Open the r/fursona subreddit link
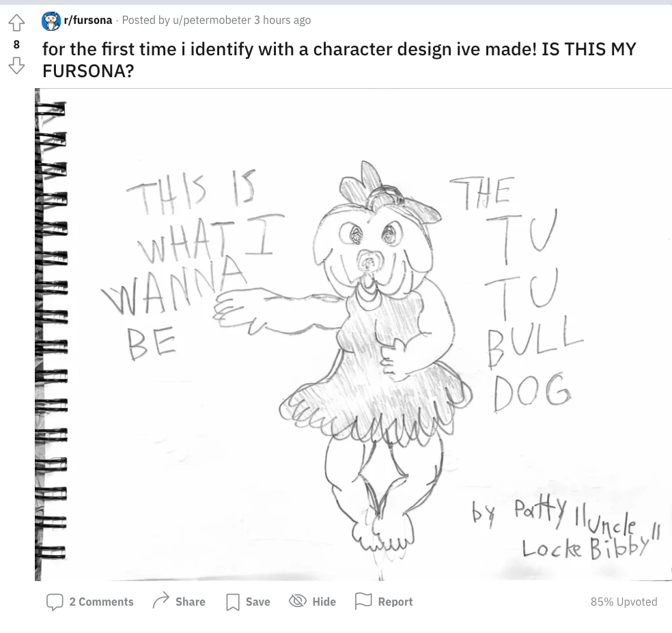Image resolution: width=672 pixels, height=633 pixels. pyautogui.click(x=88, y=20)
